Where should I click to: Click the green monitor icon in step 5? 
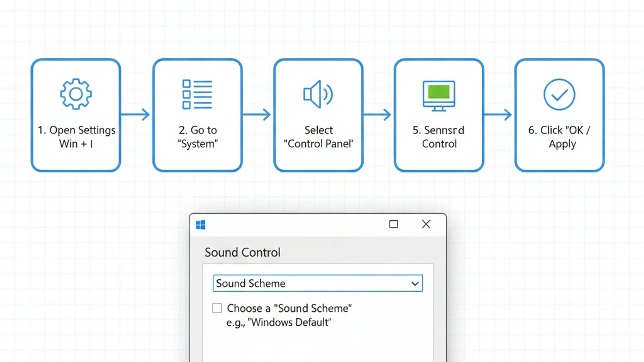coord(439,96)
